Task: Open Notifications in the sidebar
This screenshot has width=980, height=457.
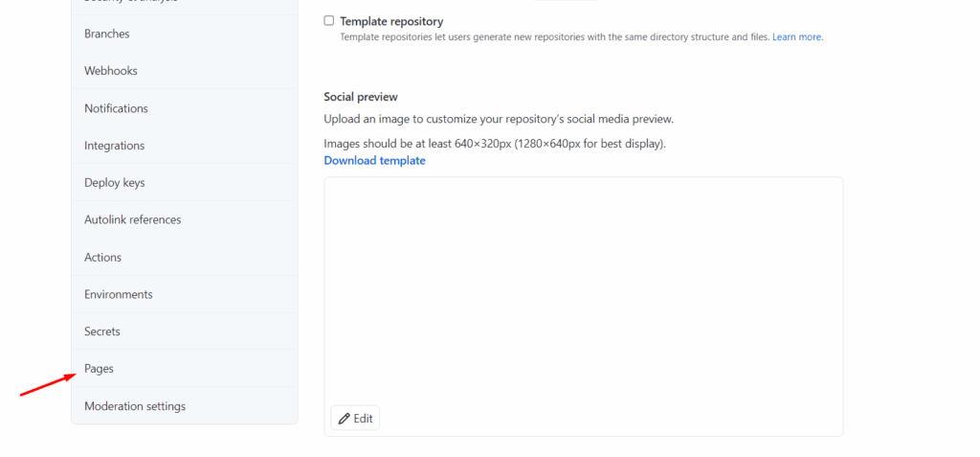Action: click(x=185, y=108)
